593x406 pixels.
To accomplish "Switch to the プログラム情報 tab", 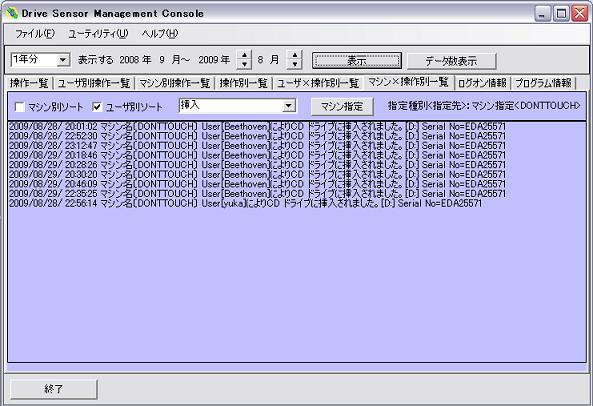I will click(543, 83).
